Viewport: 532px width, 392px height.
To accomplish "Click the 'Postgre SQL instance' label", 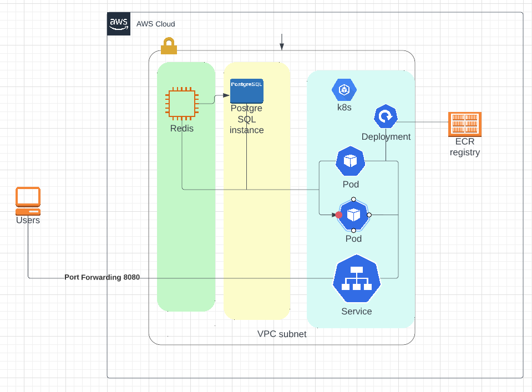I will 247,119.
